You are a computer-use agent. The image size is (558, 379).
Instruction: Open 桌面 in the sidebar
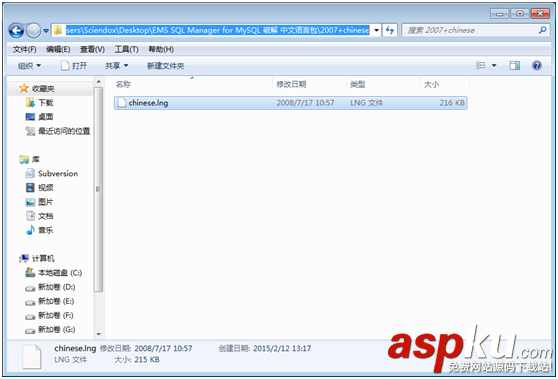[46, 117]
